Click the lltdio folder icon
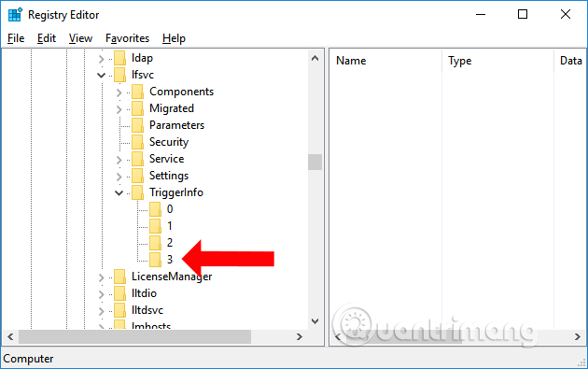588x369 pixels. coord(120,293)
